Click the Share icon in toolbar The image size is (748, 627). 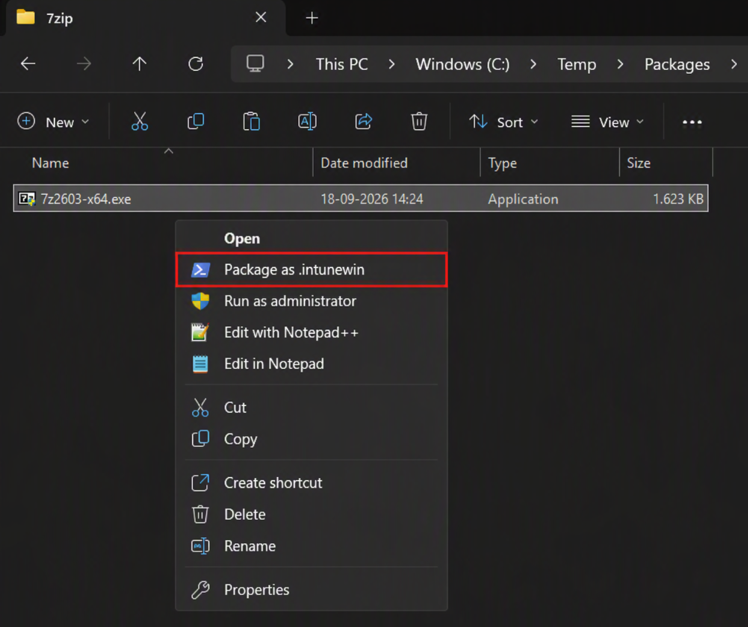[364, 122]
